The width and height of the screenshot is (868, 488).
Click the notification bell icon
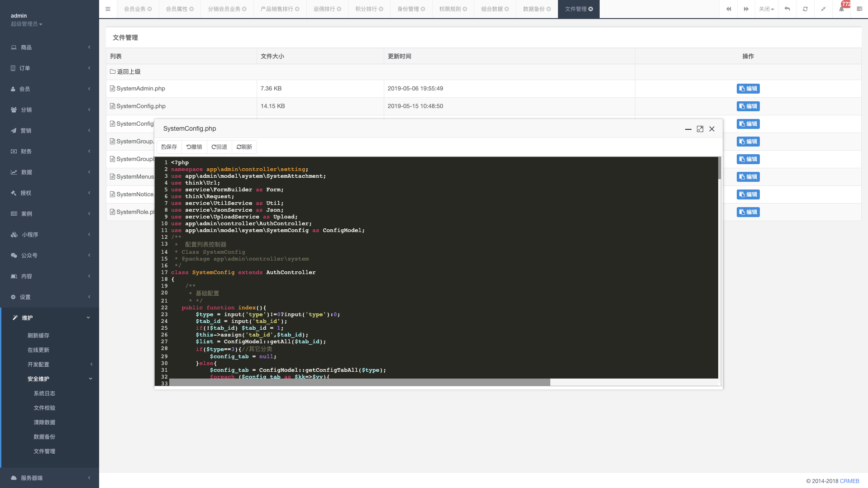pyautogui.click(x=841, y=9)
